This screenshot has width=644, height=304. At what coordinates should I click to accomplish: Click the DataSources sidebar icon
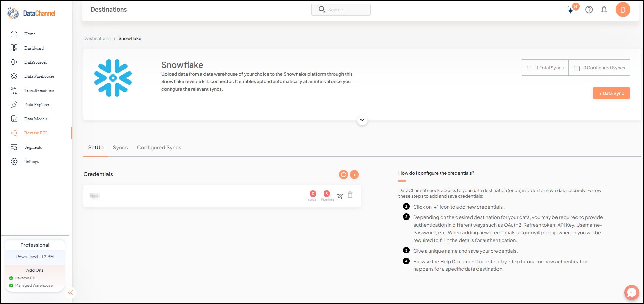tap(14, 62)
